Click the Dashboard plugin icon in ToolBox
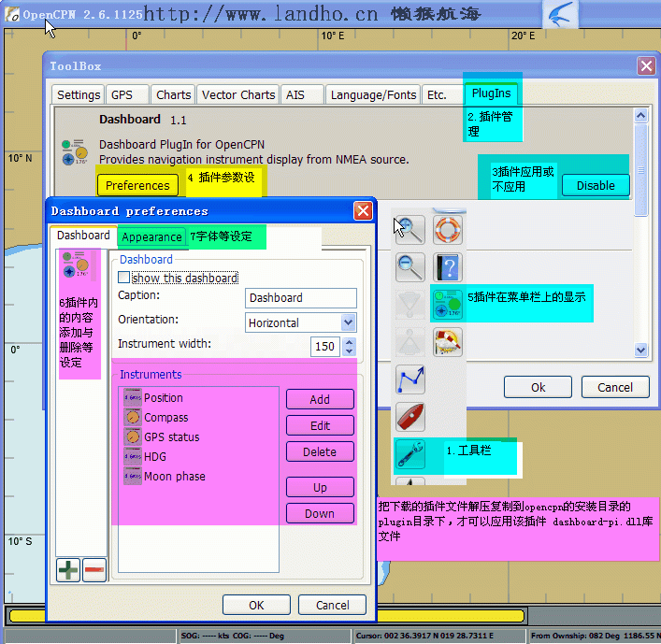Viewport: 661px width, 644px height. [x=75, y=152]
